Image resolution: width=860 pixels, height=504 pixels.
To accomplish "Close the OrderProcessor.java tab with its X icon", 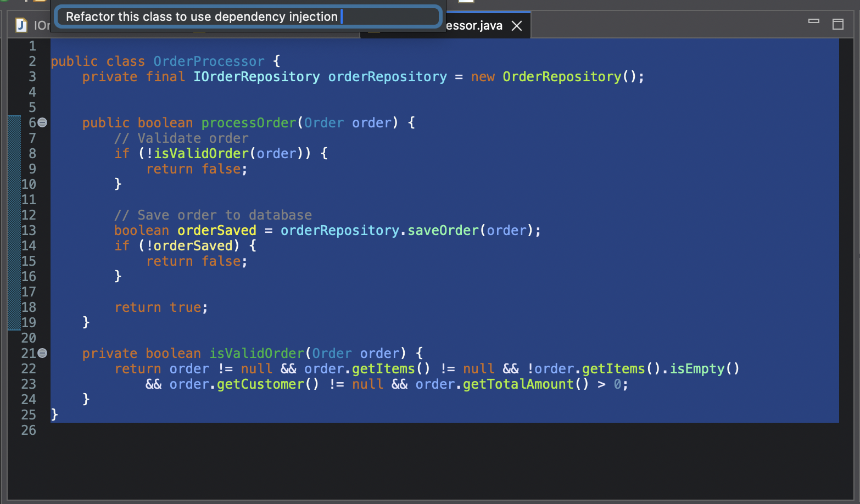I will pos(516,25).
